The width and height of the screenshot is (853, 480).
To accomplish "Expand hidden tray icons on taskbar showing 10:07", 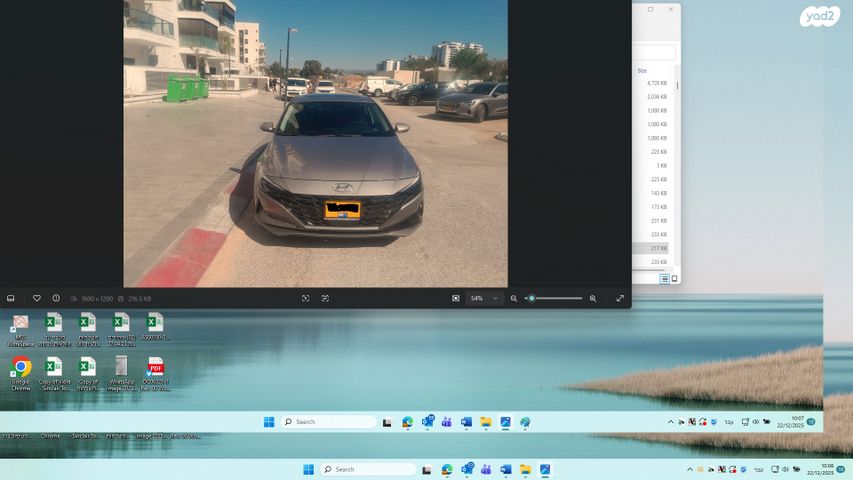I will 670,422.
